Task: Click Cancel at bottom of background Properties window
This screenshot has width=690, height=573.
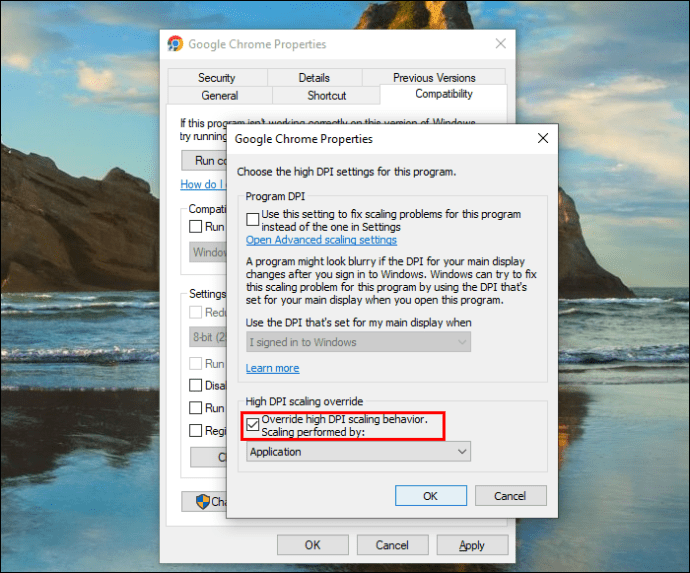Action: [x=392, y=545]
